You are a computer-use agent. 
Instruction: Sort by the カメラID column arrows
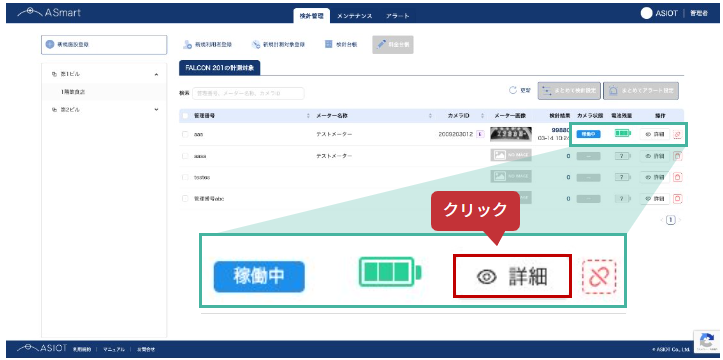pos(483,116)
